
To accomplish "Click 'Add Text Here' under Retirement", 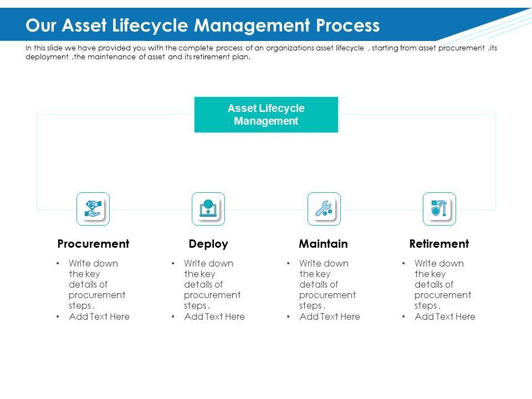I will click(x=445, y=316).
